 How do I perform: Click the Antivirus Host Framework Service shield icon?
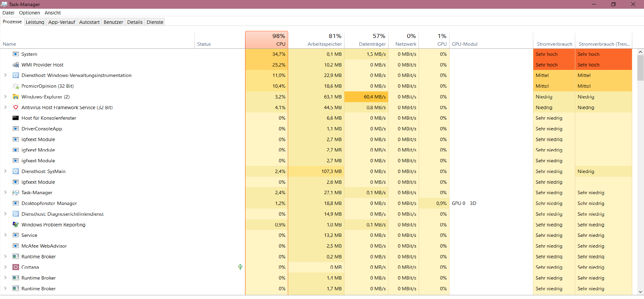click(x=15, y=108)
